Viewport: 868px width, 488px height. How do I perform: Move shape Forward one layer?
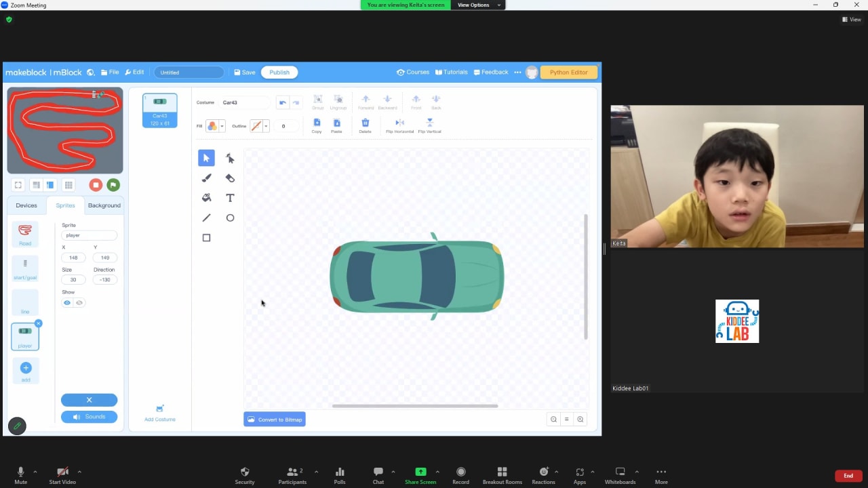point(366,102)
